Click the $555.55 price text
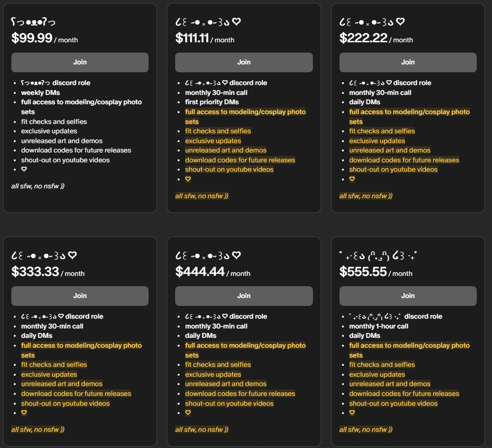This screenshot has height=448, width=492. coord(363,271)
